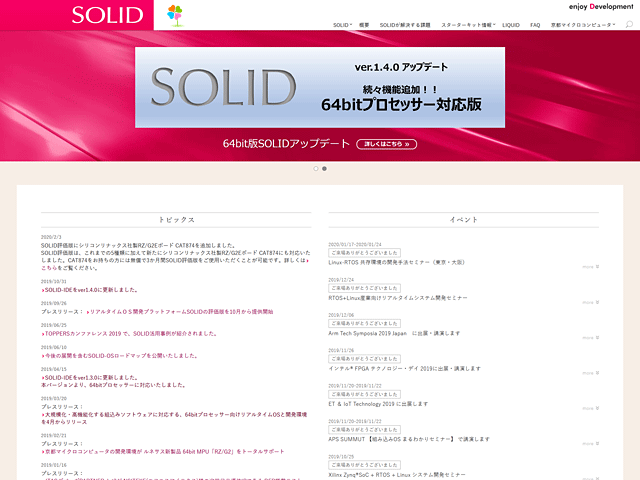Click the 詳しくはこちら banner button

(x=387, y=144)
